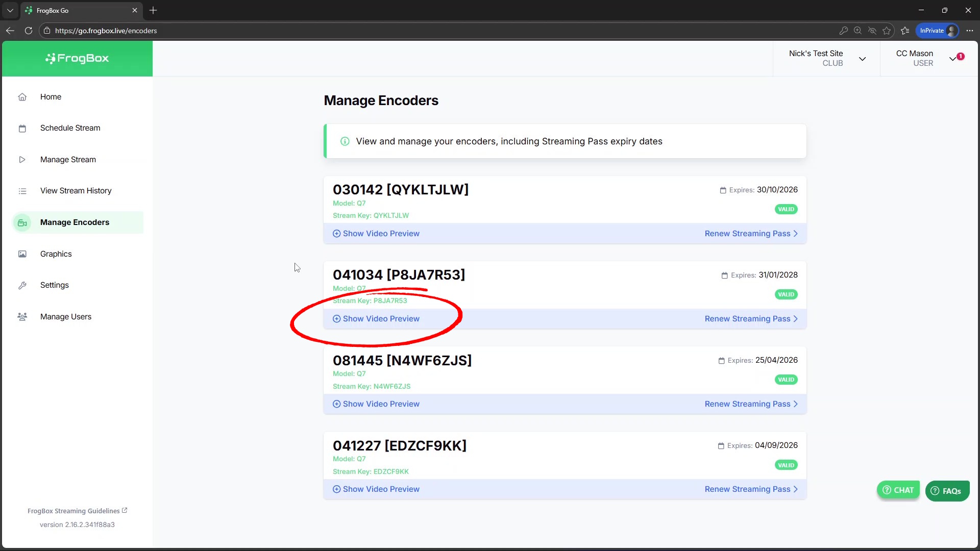Click the Manage Stream play icon
This screenshot has height=551, width=980.
point(22,160)
